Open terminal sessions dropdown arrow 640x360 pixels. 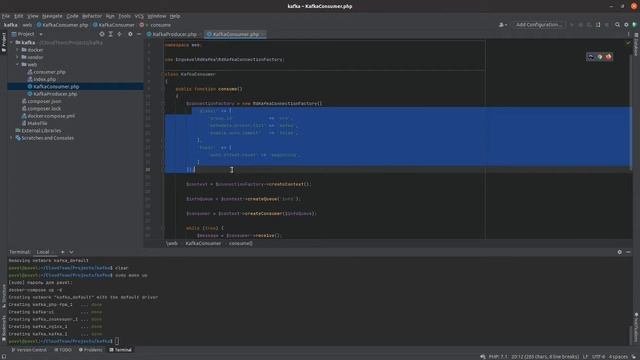[71, 252]
